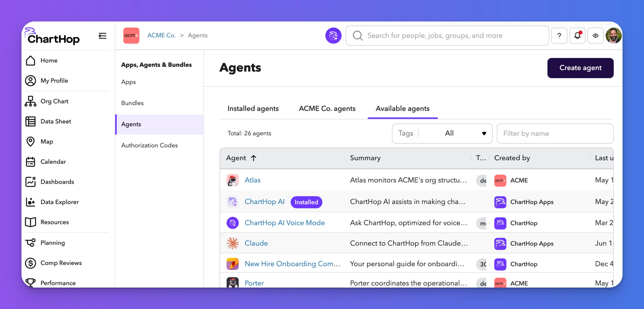Focus the people and jobs search field
Screen dimensions: 644x309
(447, 35)
